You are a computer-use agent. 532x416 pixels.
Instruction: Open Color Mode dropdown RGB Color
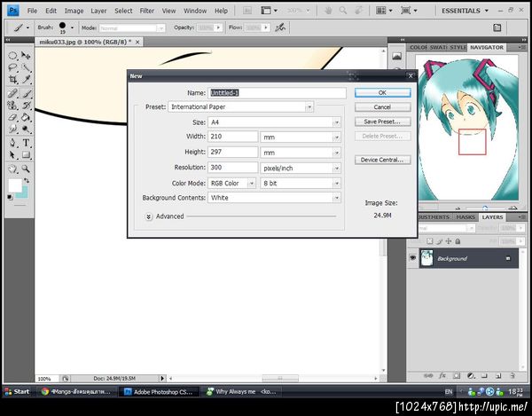point(231,184)
